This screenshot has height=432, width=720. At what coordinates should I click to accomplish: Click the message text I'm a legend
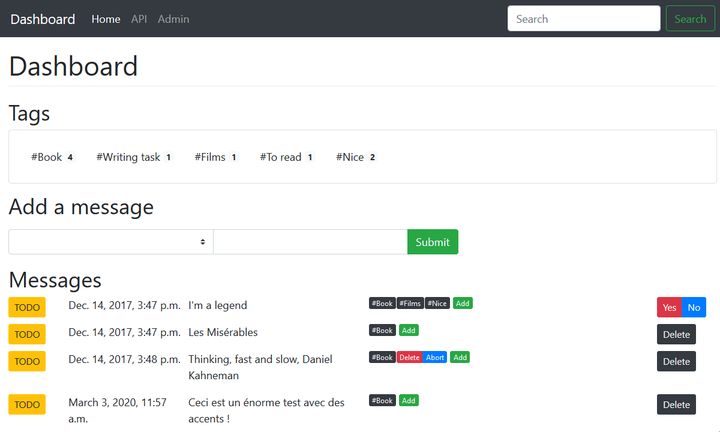click(218, 305)
